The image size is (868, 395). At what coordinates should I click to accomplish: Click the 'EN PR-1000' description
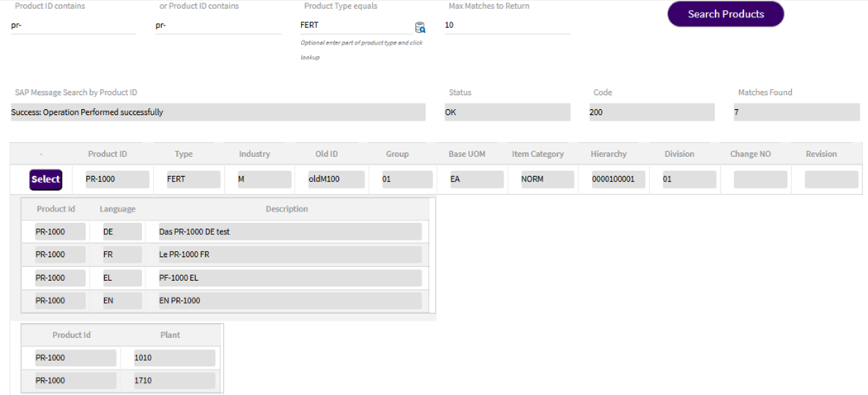pyautogui.click(x=289, y=301)
